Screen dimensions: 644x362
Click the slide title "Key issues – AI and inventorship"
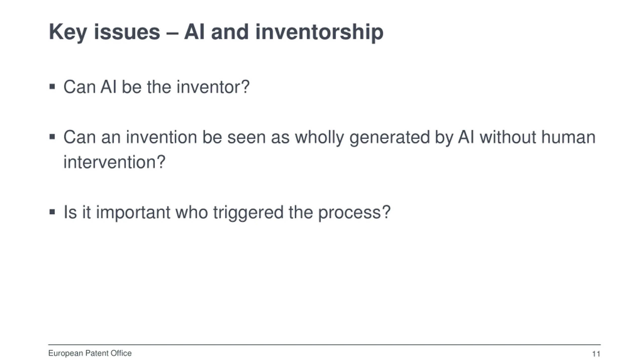[216, 32]
